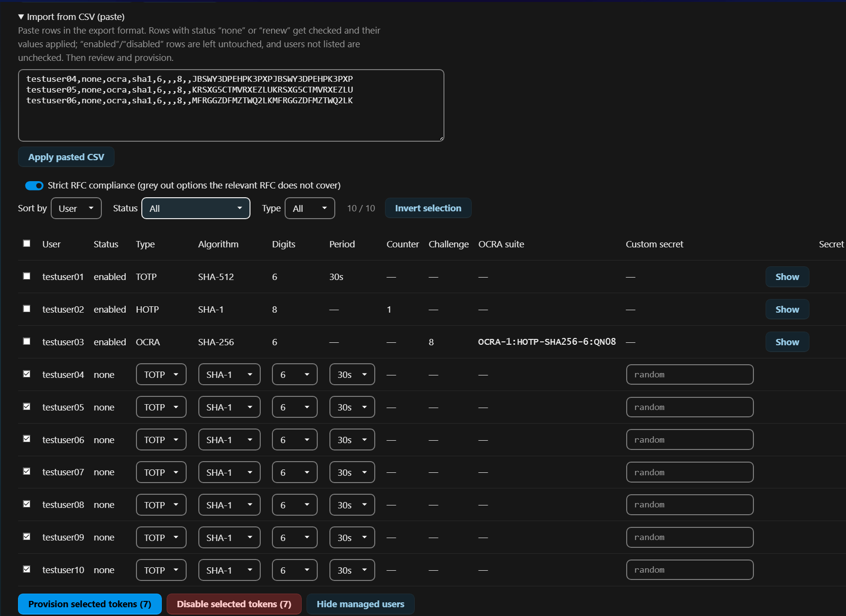Check the select-all header checkbox
The image size is (846, 616).
pos(27,243)
